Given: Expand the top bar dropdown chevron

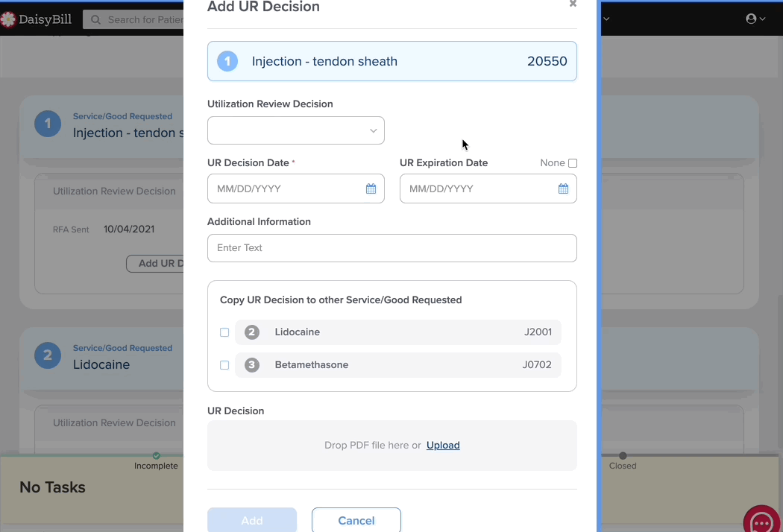Looking at the screenshot, I should click(x=606, y=19).
